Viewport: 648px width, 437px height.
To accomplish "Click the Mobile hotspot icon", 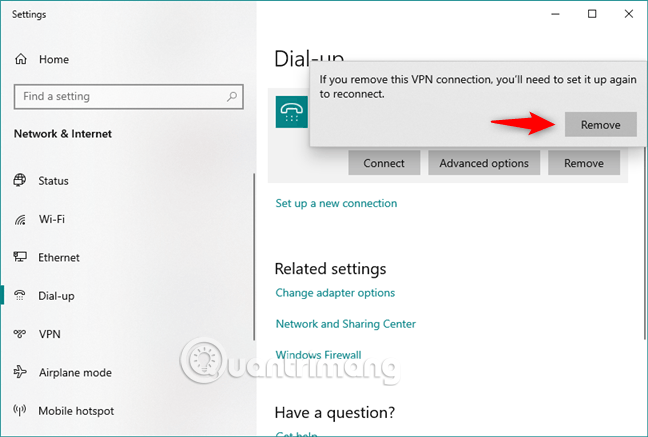I will point(19,410).
